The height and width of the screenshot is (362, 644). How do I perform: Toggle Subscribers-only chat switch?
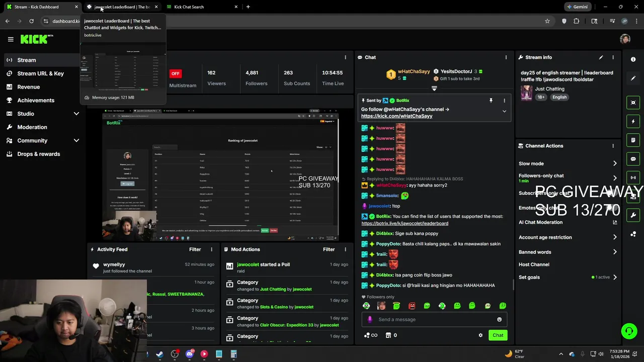[x=612, y=193]
